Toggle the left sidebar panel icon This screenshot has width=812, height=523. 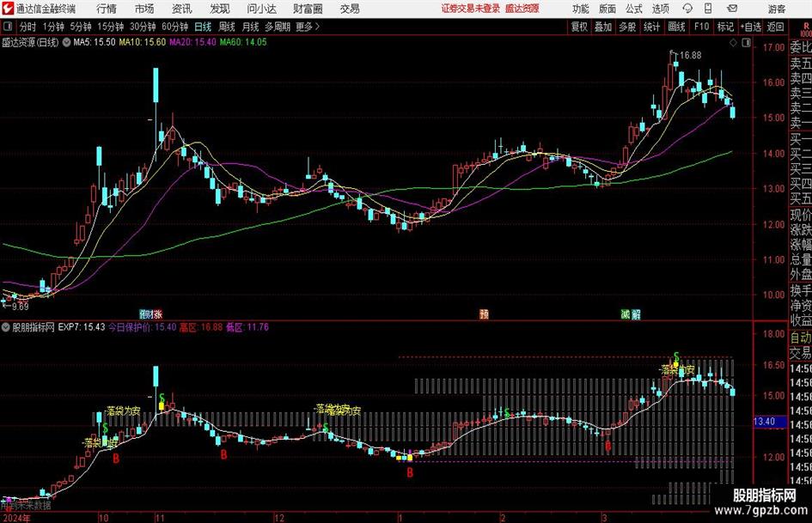pyautogui.click(x=7, y=27)
